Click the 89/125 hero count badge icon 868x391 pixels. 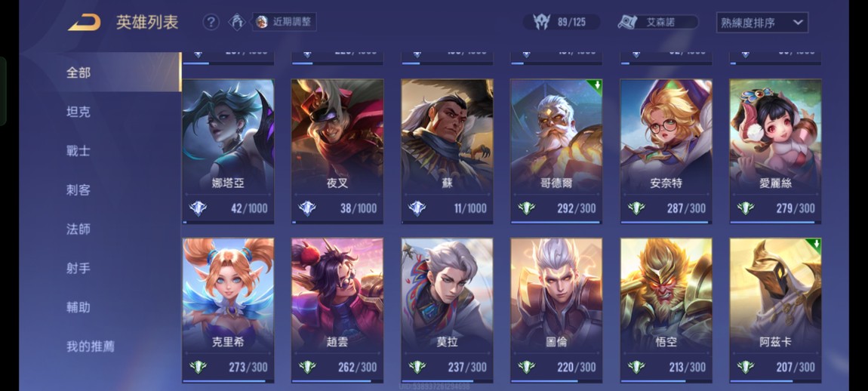pyautogui.click(x=541, y=22)
